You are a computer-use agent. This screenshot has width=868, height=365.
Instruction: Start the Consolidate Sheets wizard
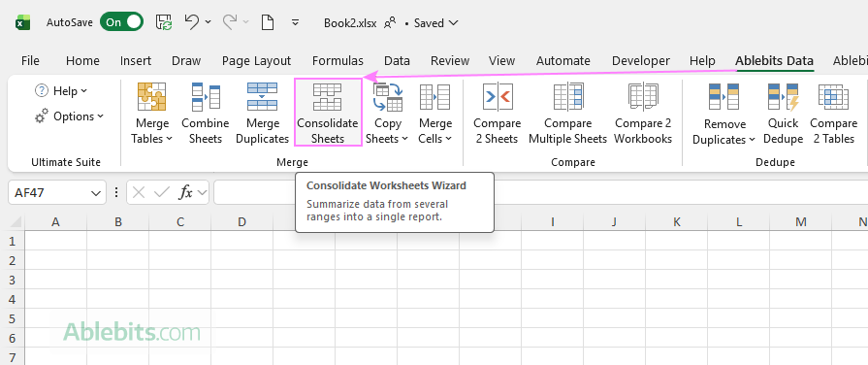pyautogui.click(x=328, y=113)
